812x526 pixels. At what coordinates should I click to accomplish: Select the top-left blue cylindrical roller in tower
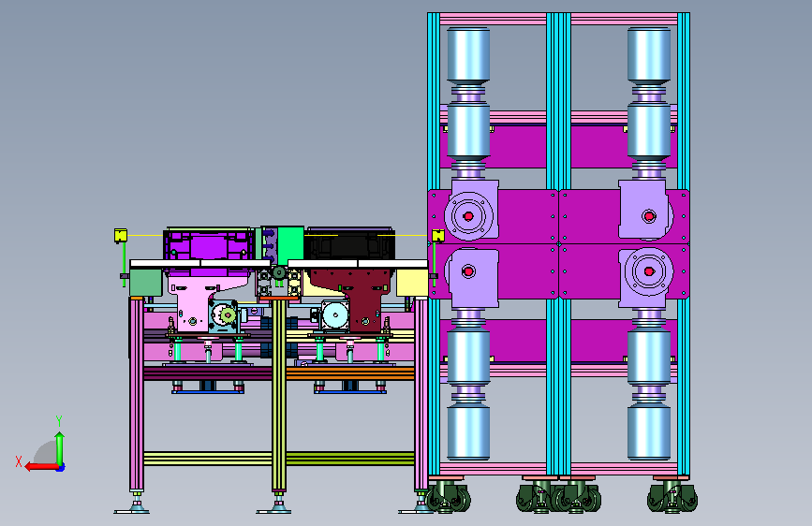click(468, 55)
